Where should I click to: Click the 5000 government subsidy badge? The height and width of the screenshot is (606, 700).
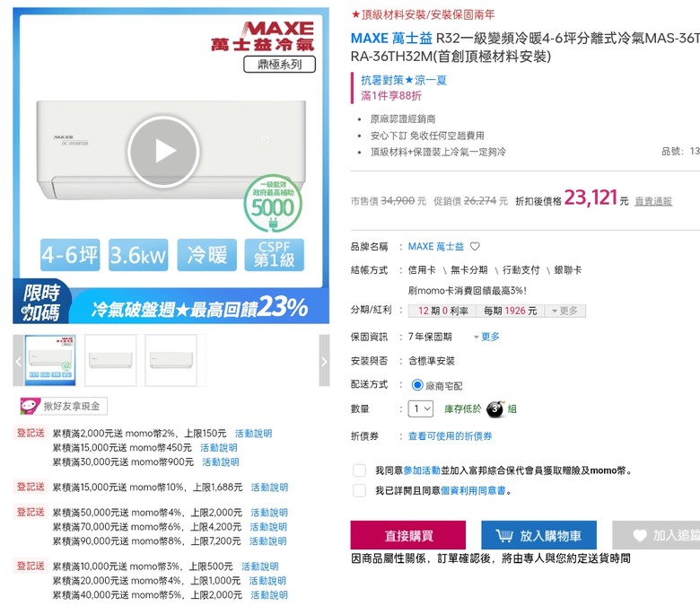click(x=273, y=204)
